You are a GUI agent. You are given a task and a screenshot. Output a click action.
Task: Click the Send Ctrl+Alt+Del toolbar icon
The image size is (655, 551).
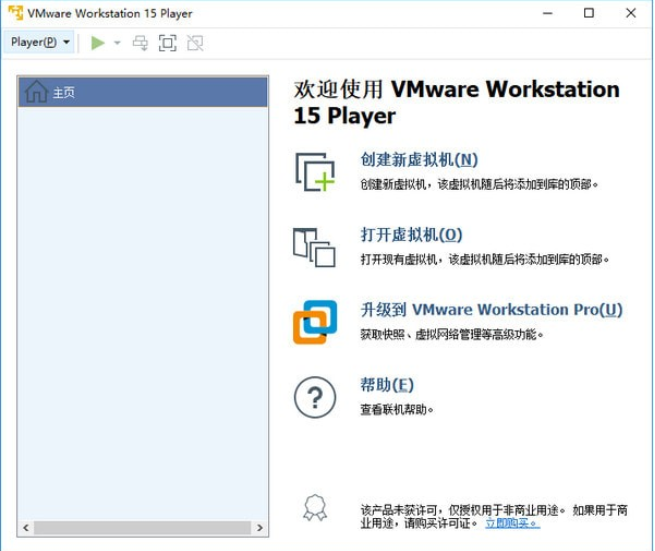(140, 43)
